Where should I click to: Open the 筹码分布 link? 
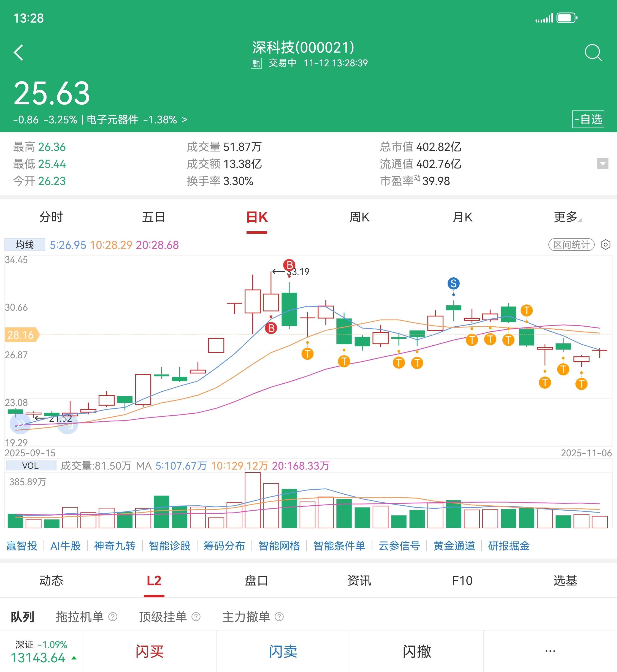click(224, 546)
